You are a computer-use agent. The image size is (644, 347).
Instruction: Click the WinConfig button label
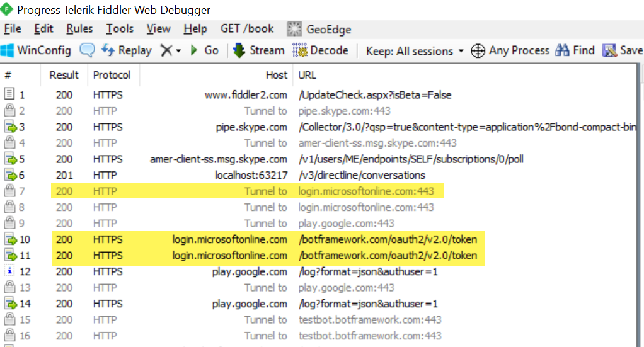(x=44, y=50)
